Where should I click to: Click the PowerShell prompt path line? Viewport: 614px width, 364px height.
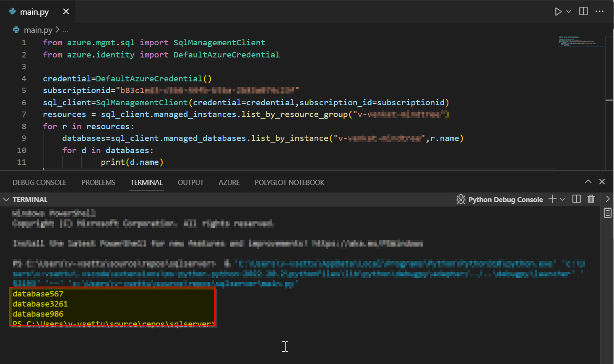(x=113, y=323)
